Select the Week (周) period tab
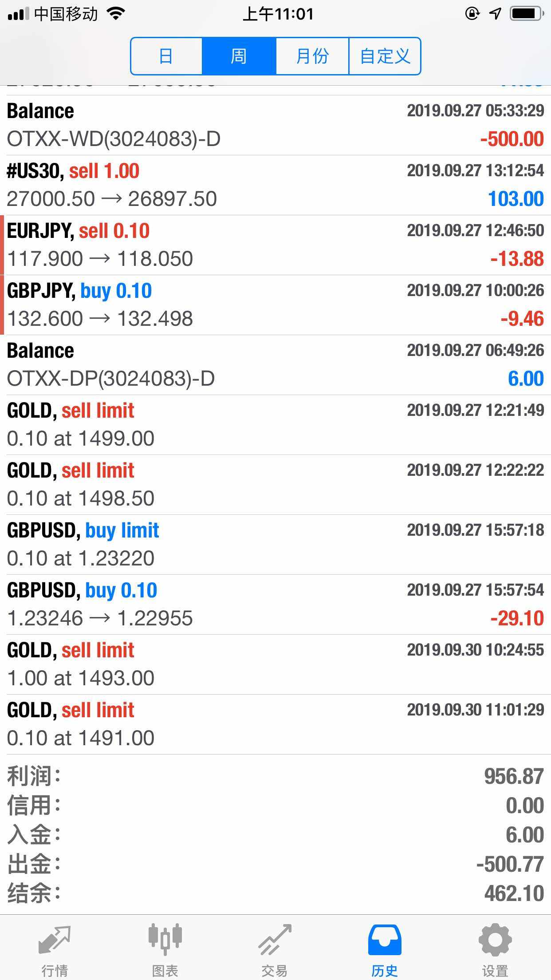This screenshot has height=980, width=551. point(239,56)
